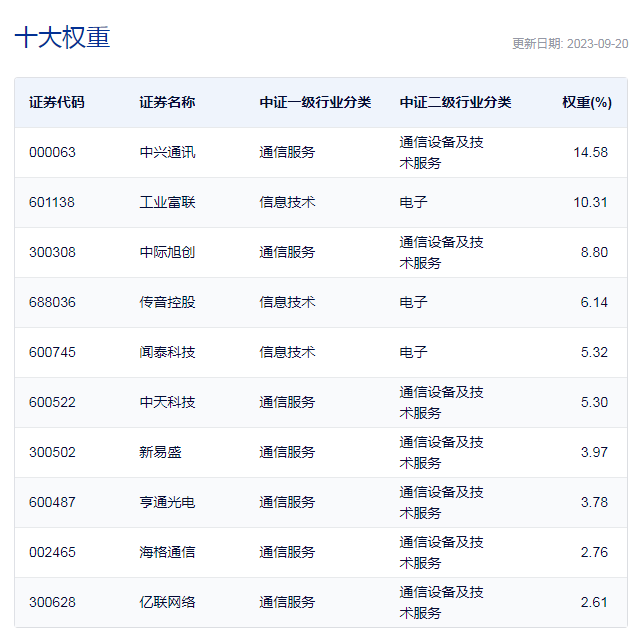Select security code 601138
Viewport: 638px width, 638px height.
(x=52, y=202)
